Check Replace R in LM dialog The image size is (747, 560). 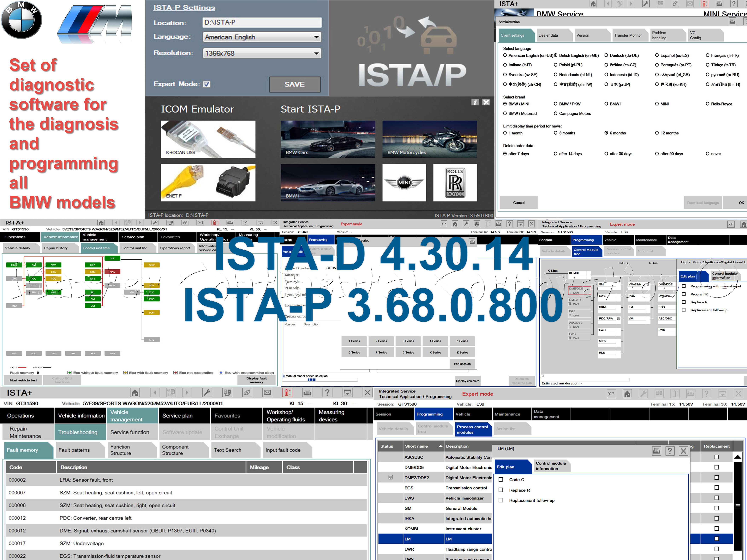pos(501,490)
